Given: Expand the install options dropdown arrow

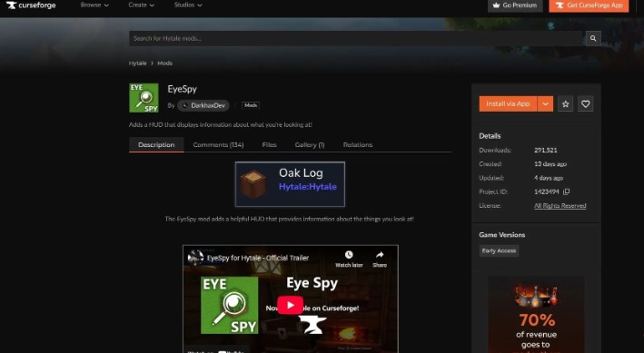Looking at the screenshot, I should pos(545,103).
